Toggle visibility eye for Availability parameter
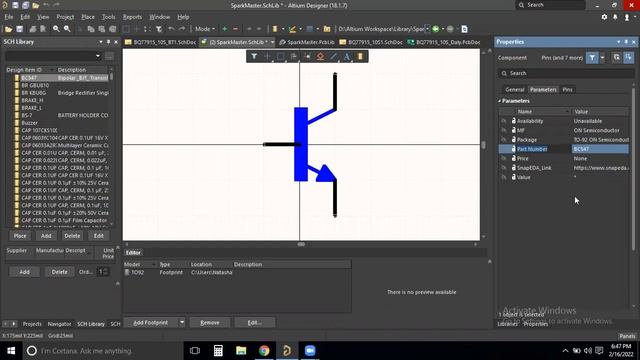The height and width of the screenshot is (360, 640). (504, 121)
